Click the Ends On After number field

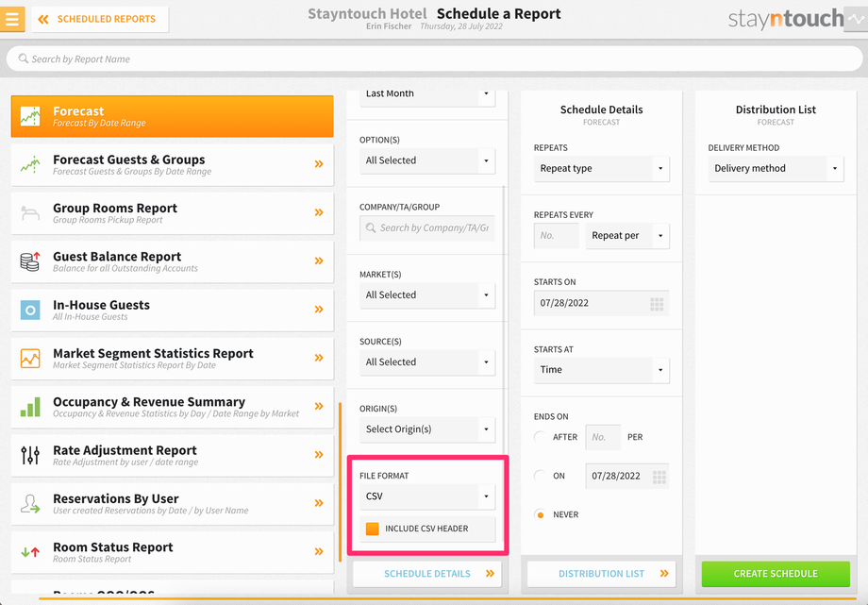[603, 437]
